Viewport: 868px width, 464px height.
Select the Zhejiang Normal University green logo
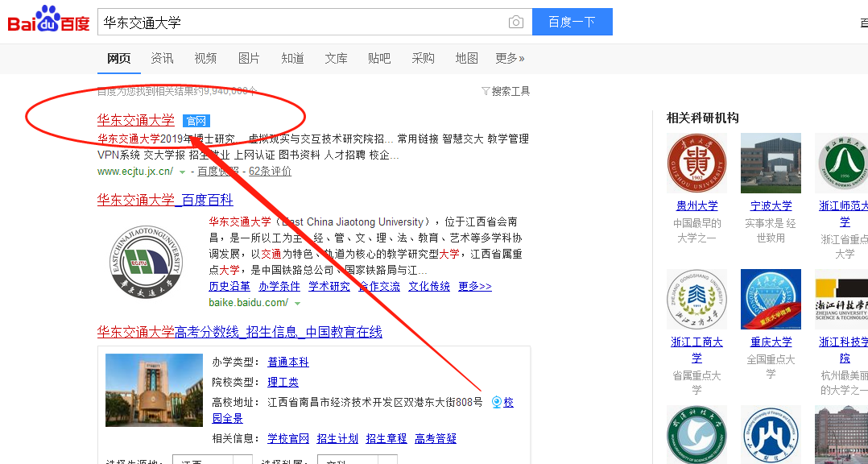coord(842,164)
